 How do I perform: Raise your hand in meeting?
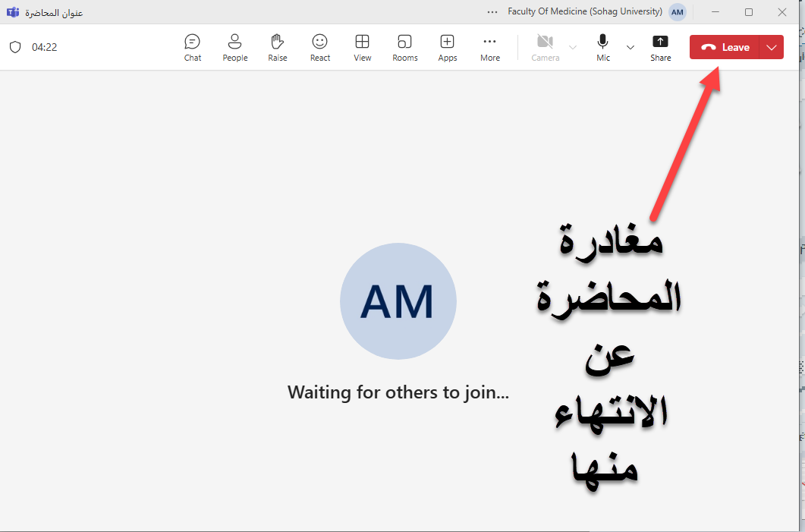278,47
